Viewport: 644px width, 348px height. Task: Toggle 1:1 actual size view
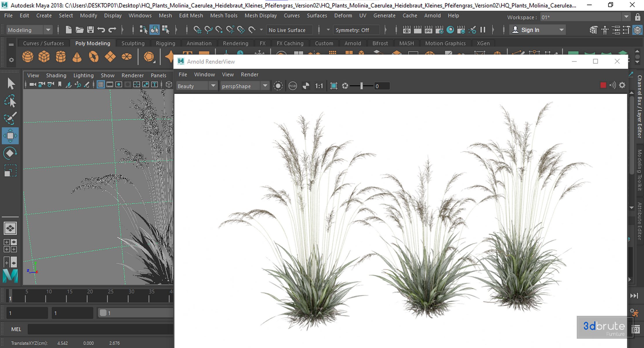[x=319, y=86]
